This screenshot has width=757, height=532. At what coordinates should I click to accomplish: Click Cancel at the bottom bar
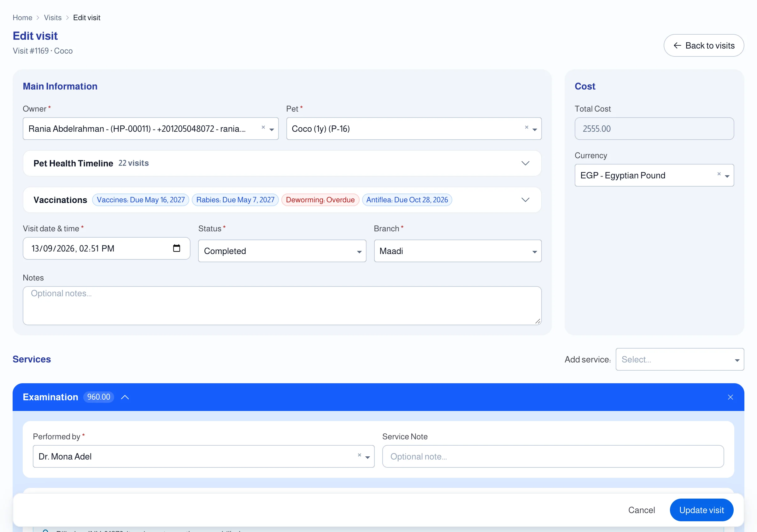(641, 510)
